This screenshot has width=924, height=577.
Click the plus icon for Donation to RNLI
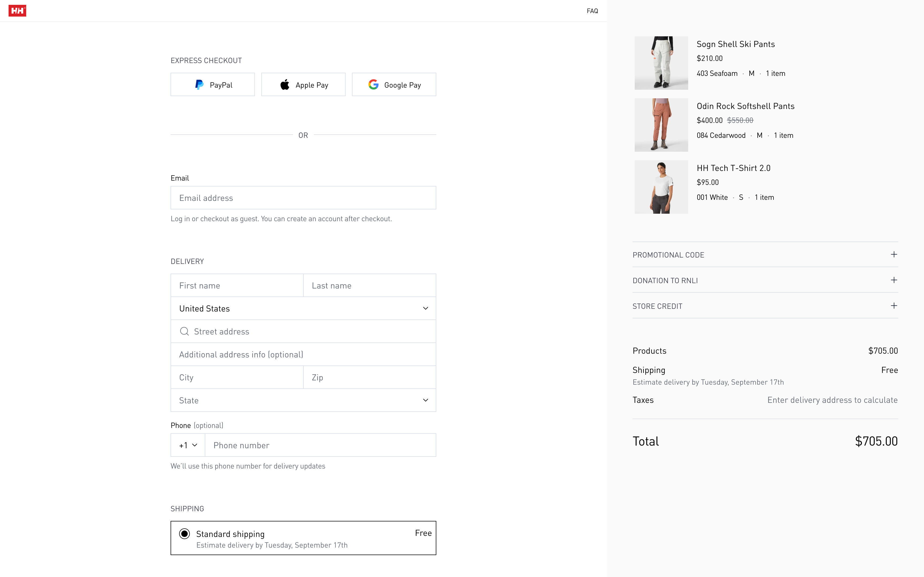(x=894, y=280)
